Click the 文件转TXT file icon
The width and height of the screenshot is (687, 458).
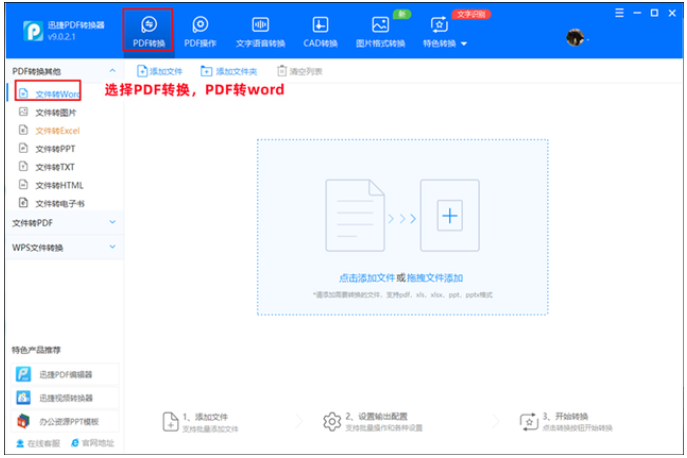[x=23, y=167]
